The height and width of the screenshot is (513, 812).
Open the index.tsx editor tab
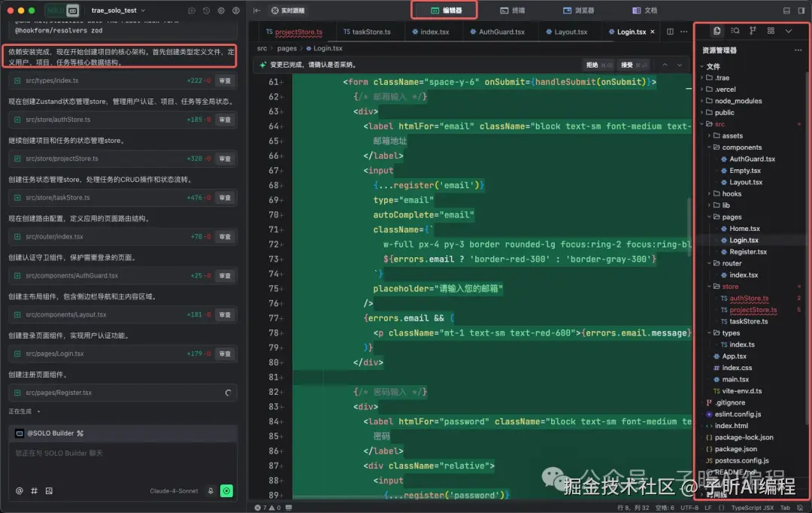pos(430,32)
